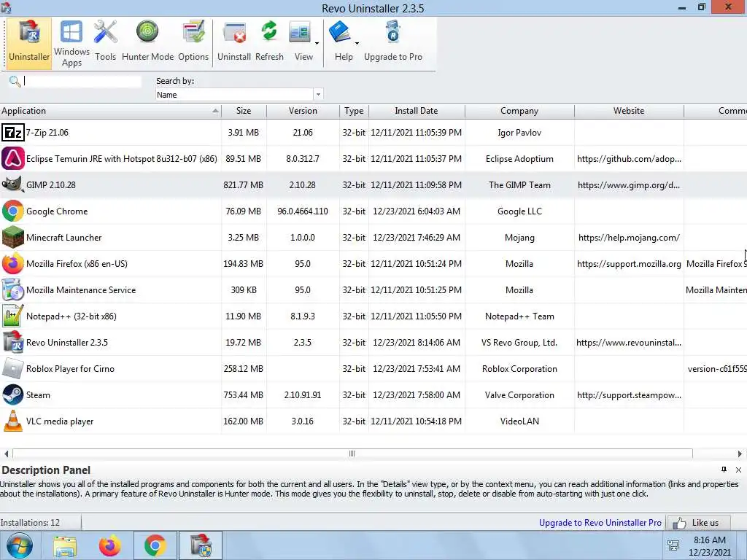
Task: Click the network tray icon
Action: (673, 545)
